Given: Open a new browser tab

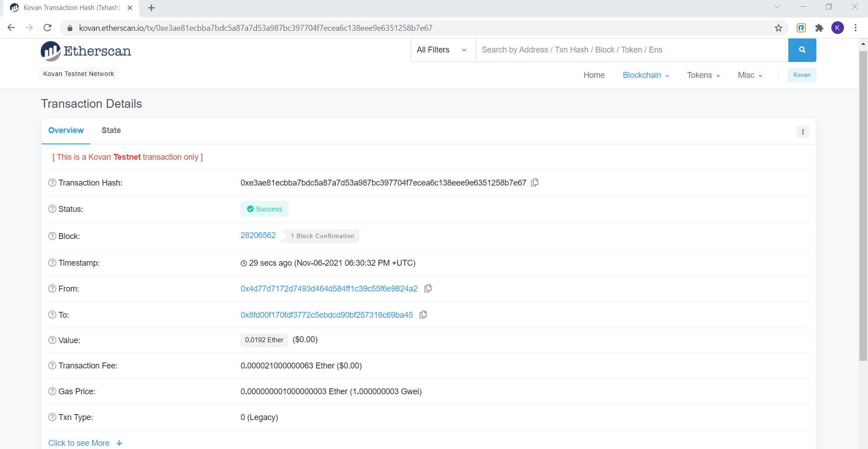Looking at the screenshot, I should pos(151,8).
